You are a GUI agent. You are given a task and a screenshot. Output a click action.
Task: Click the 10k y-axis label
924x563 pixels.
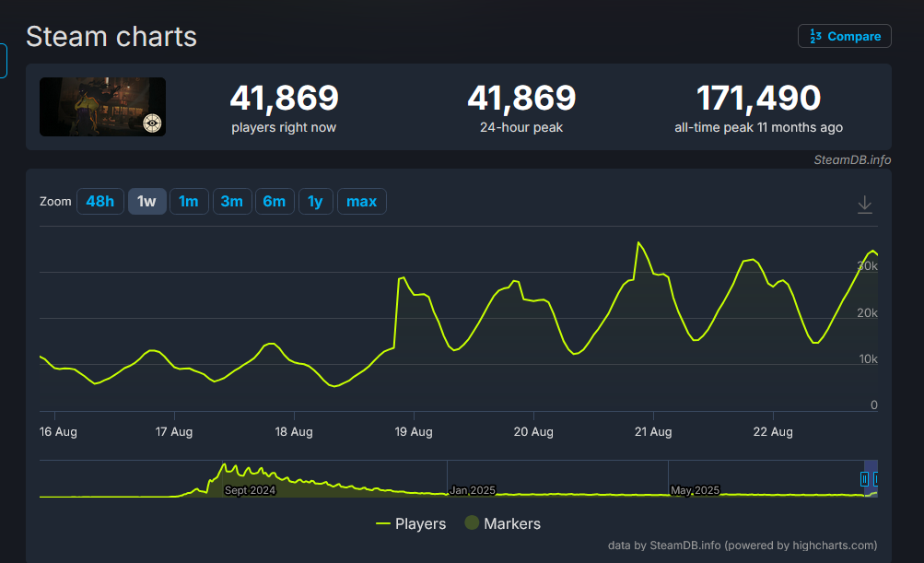(868, 358)
